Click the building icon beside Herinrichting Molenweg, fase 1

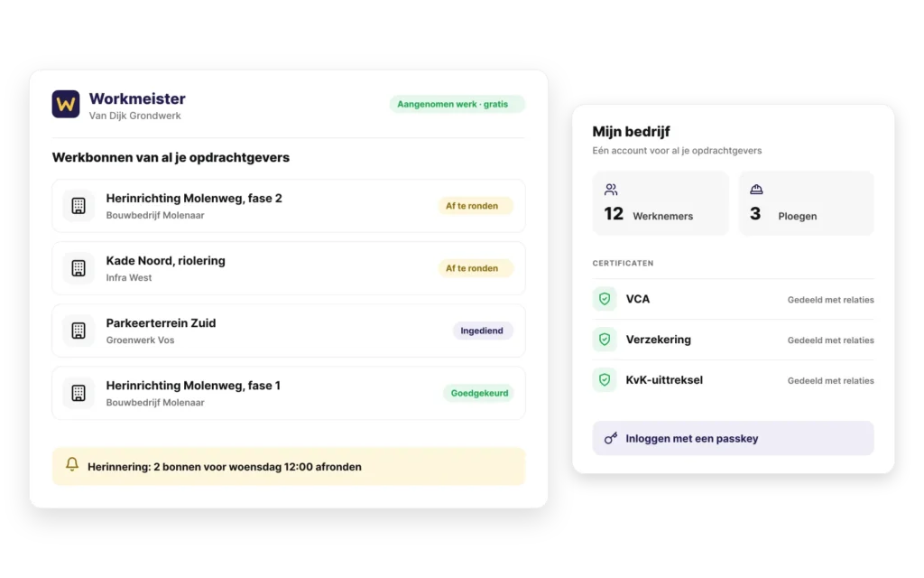point(79,394)
